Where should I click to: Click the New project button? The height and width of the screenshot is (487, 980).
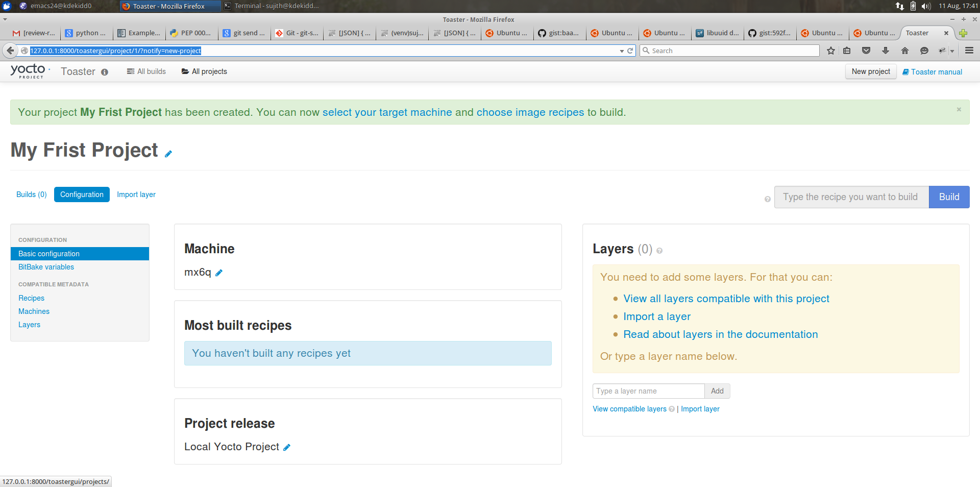[x=871, y=71]
